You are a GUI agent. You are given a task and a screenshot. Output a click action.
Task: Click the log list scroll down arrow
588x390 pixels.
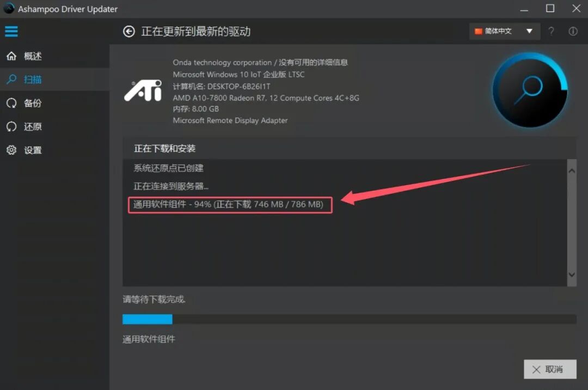(572, 275)
